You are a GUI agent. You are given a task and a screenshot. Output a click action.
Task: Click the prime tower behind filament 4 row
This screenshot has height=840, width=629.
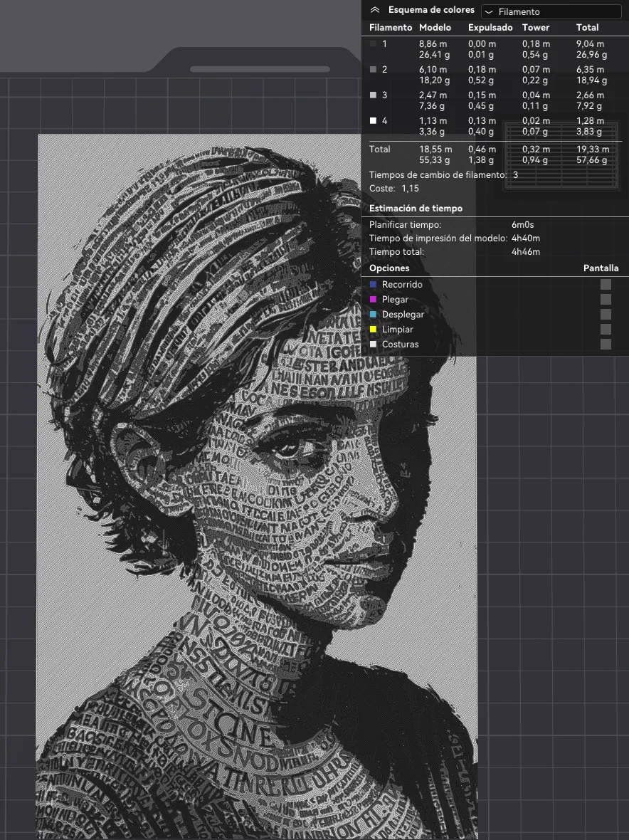point(561,155)
